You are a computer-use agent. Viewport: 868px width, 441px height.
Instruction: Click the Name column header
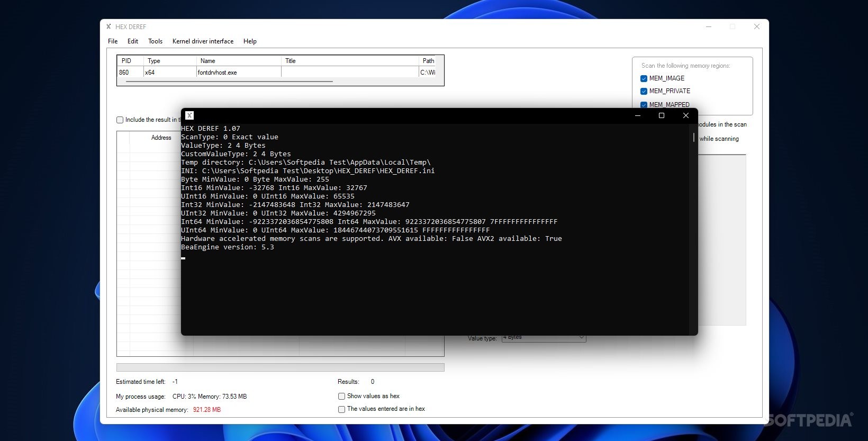(239, 61)
